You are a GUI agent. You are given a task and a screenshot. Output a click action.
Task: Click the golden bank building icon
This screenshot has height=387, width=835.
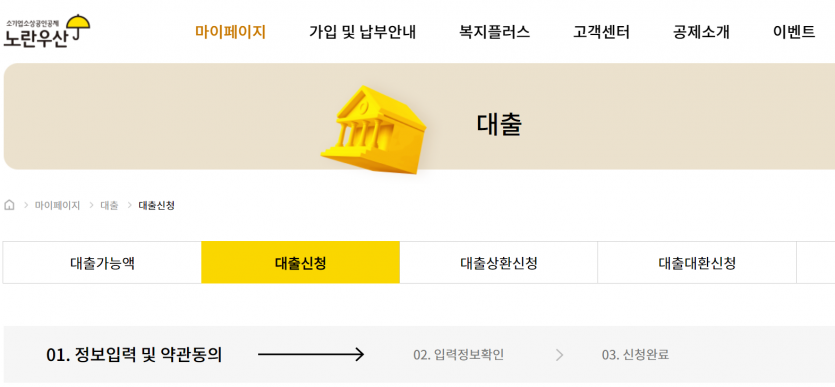(373, 129)
